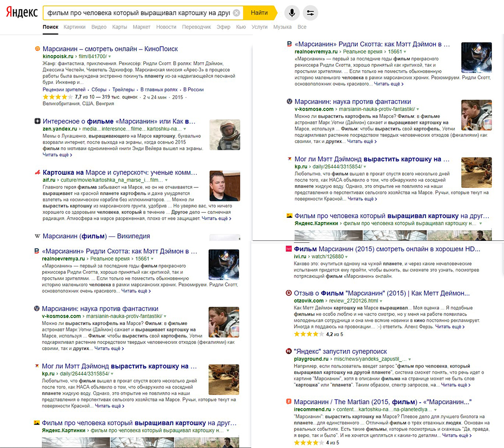The width and height of the screenshot is (504, 448).
Task: Click the microphone voice search icon
Action: coord(292,12)
